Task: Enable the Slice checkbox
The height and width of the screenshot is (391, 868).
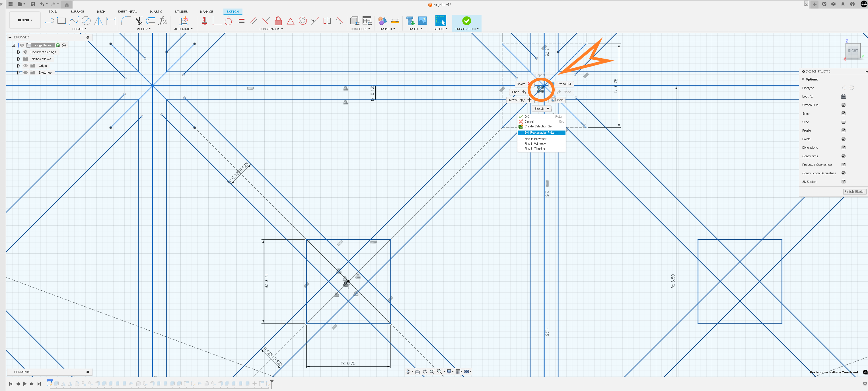Action: coord(844,122)
